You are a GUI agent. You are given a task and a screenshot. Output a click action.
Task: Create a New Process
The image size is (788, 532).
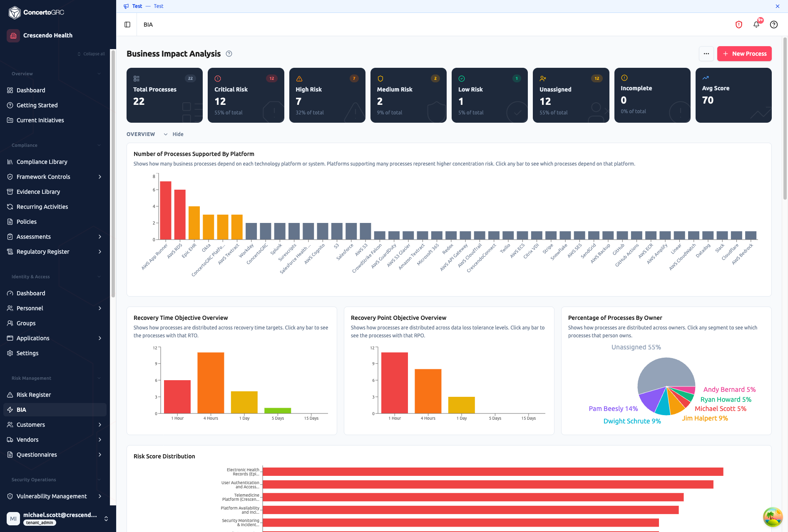coord(744,54)
